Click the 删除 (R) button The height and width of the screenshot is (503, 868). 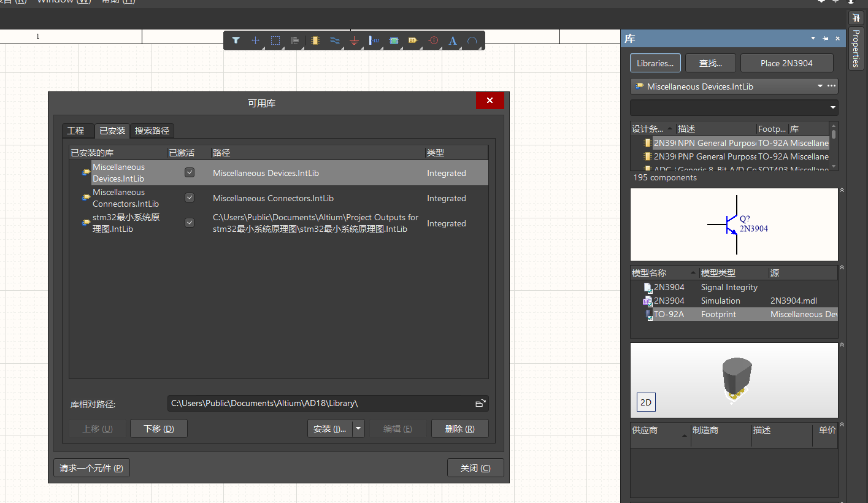point(460,429)
